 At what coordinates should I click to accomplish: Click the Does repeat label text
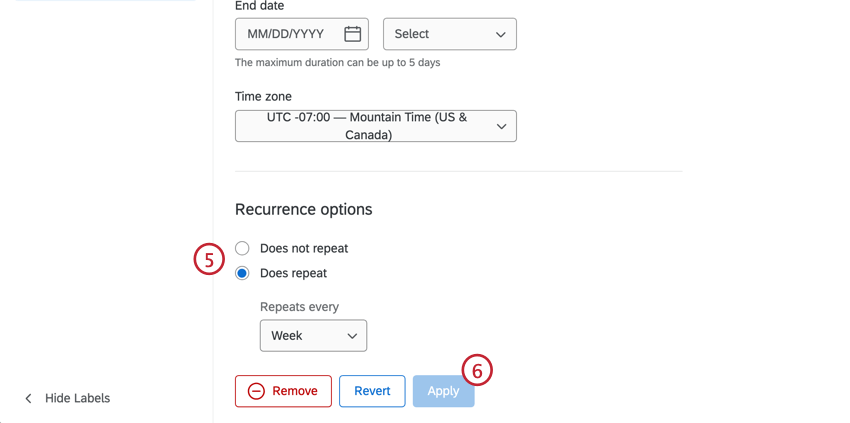(293, 273)
